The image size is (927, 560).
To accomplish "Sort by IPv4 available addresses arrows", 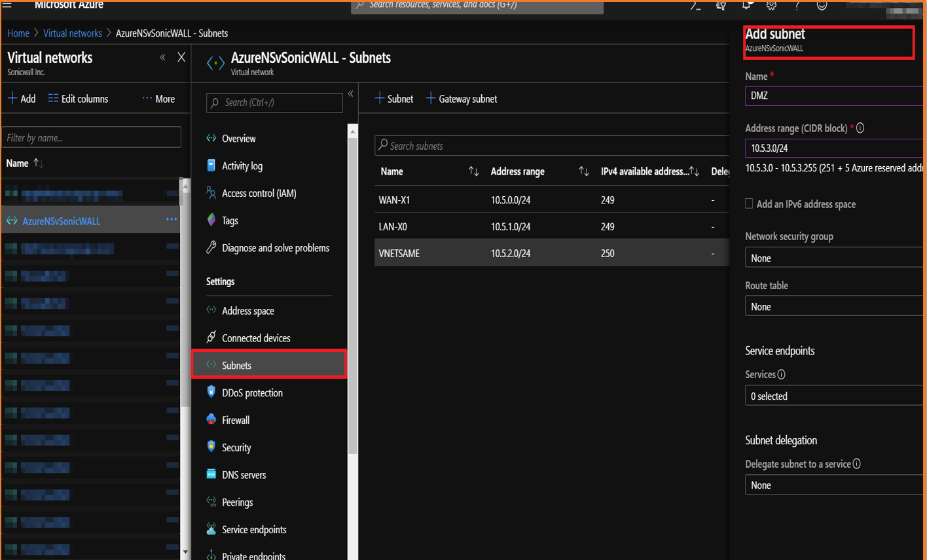I will pyautogui.click(x=695, y=171).
